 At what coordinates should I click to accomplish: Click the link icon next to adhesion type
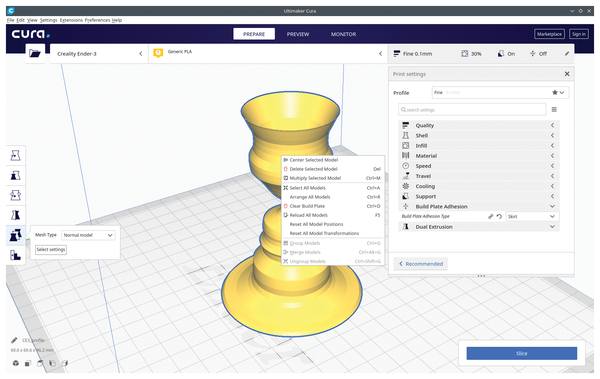[x=491, y=217]
